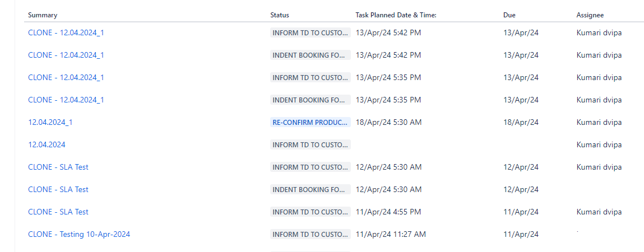Sort by the Status column header
Image resolution: width=644 pixels, height=252 pixels.
click(280, 15)
